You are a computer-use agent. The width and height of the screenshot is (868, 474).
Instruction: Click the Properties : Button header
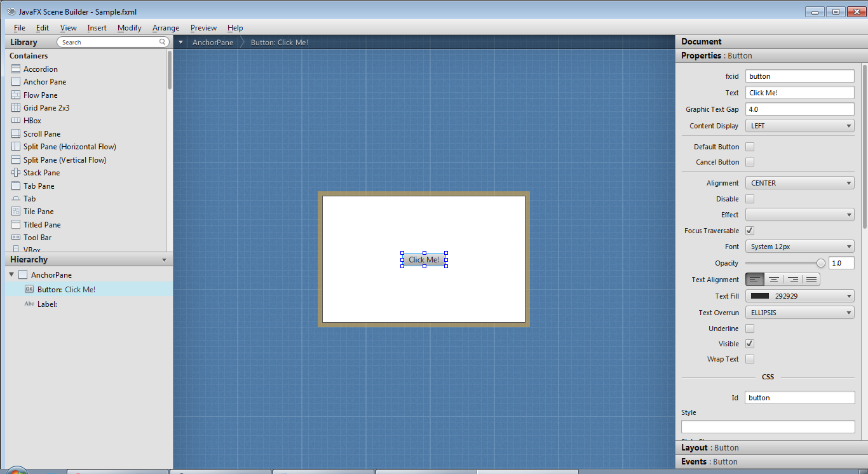(771, 56)
